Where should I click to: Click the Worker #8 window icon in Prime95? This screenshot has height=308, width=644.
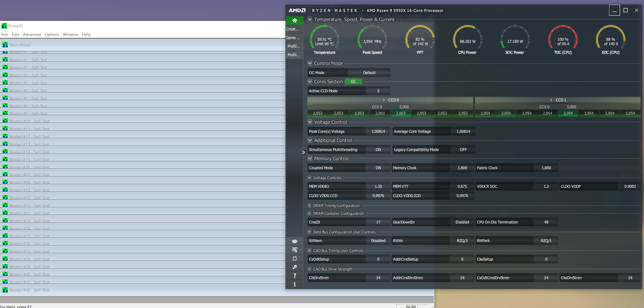[x=5, y=106]
